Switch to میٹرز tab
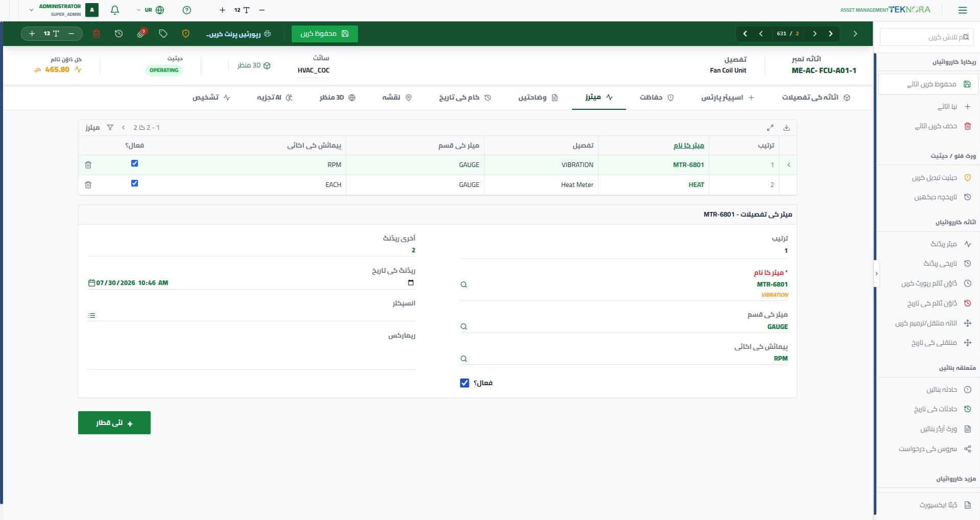Image resolution: width=980 pixels, height=520 pixels. (x=599, y=98)
